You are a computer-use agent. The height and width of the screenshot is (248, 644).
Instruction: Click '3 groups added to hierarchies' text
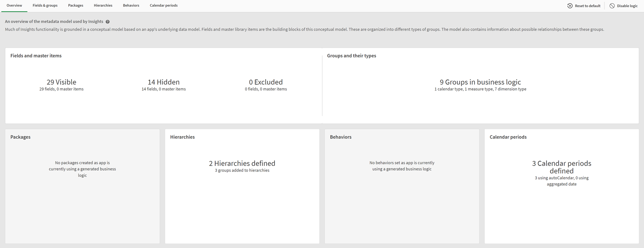point(242,170)
